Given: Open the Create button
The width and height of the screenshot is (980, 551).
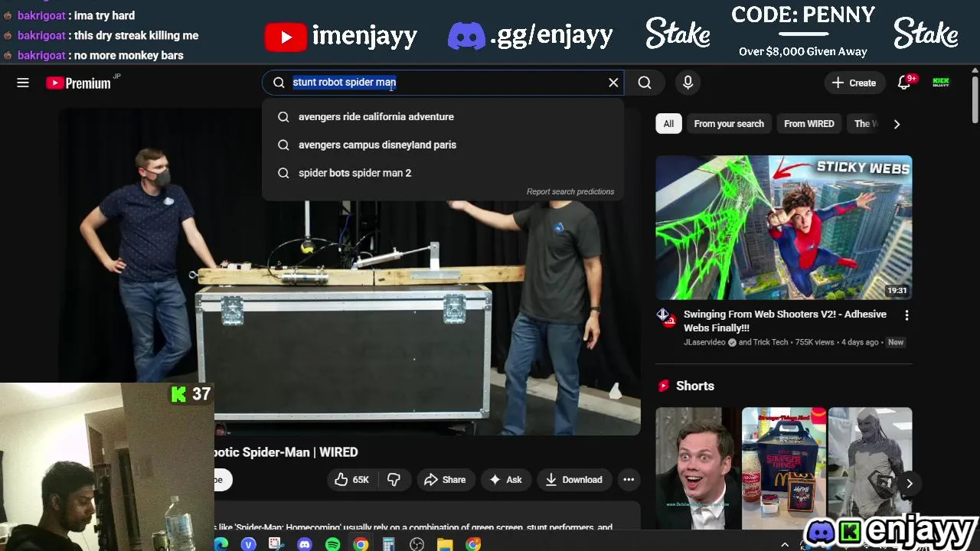Looking at the screenshot, I should [x=854, y=83].
